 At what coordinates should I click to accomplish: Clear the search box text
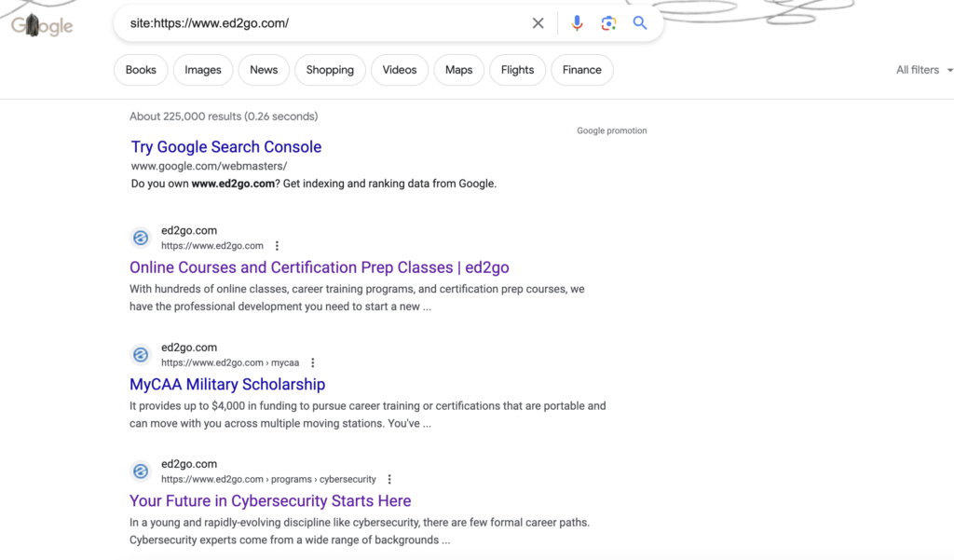pyautogui.click(x=538, y=23)
